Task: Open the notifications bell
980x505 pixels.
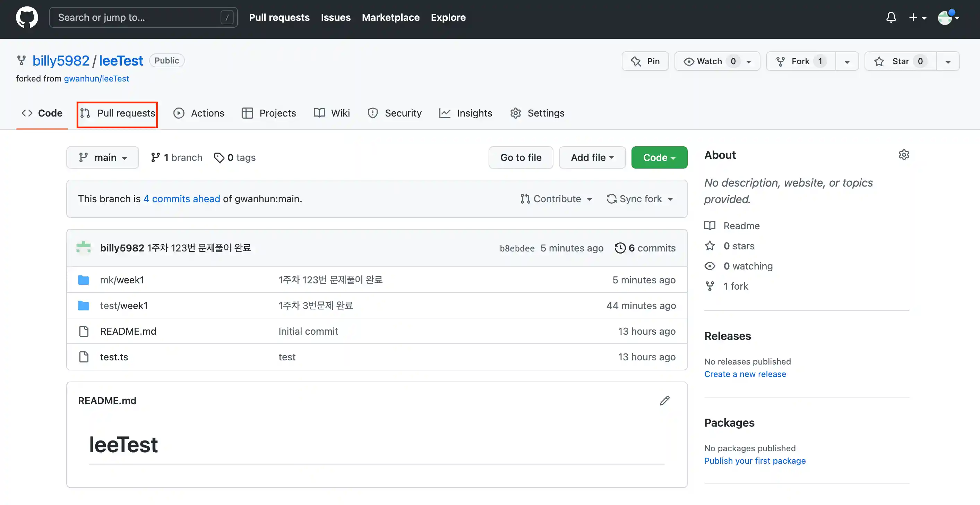Action: 891,17
